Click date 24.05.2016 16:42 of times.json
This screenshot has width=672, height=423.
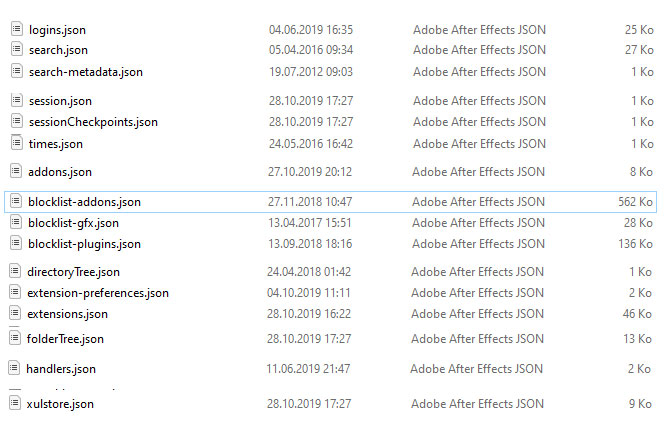[311, 144]
